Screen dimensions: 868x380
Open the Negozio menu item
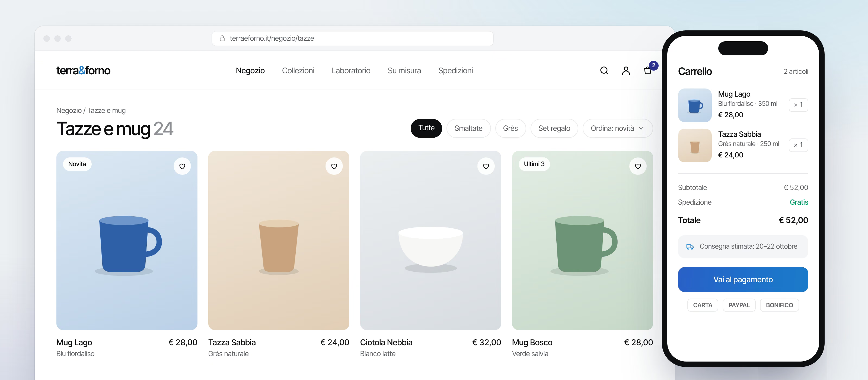pos(250,71)
